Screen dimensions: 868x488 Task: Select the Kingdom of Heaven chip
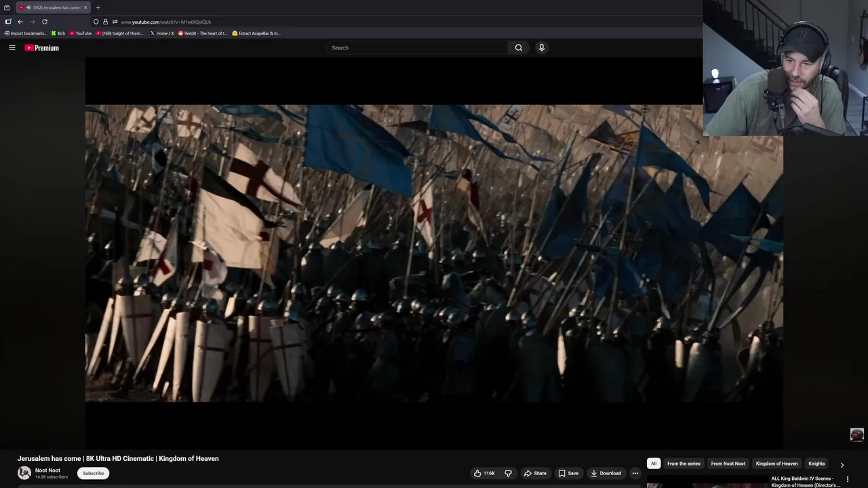click(777, 464)
